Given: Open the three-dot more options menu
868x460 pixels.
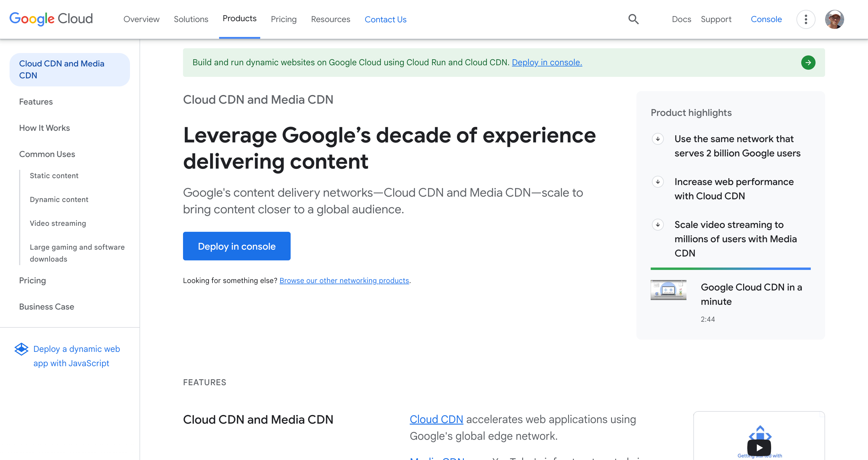Looking at the screenshot, I should (806, 19).
